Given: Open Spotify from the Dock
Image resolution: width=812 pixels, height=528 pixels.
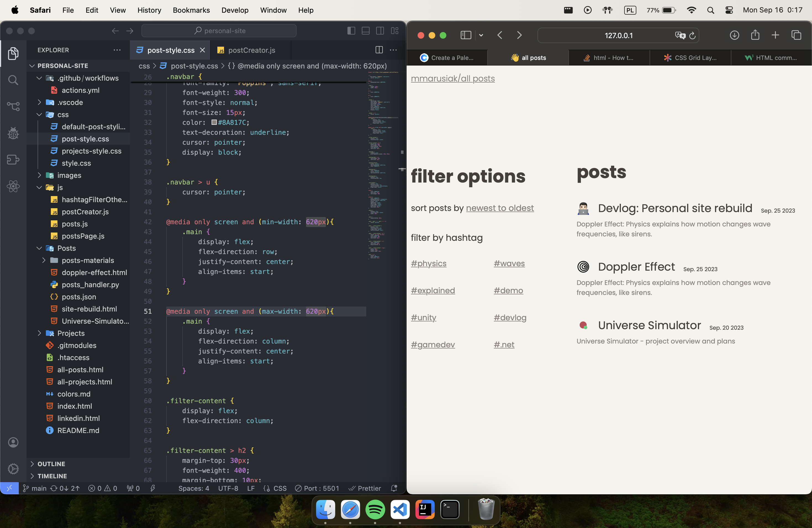Looking at the screenshot, I should [x=375, y=509].
